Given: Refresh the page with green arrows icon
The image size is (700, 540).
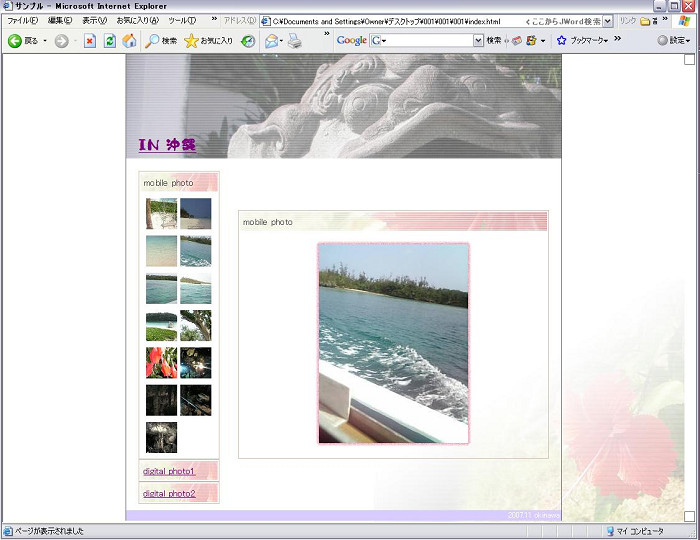Looking at the screenshot, I should tap(110, 41).
